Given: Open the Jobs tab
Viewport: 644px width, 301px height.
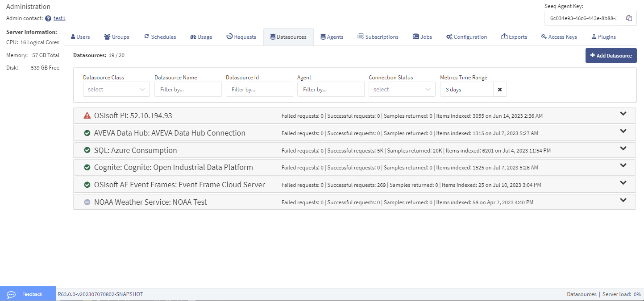Looking at the screenshot, I should pos(422,37).
